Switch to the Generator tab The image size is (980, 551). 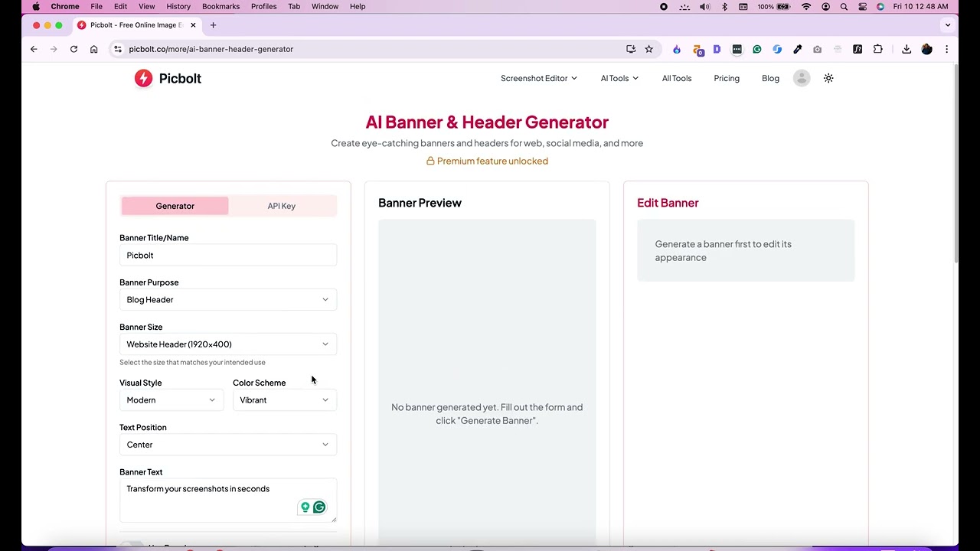[175, 206]
